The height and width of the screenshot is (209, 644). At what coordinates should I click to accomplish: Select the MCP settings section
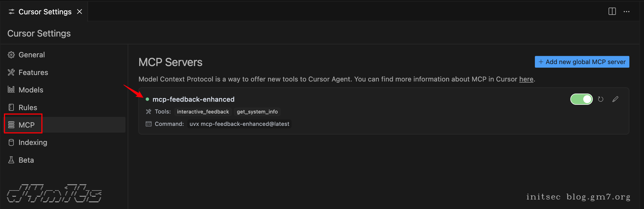click(26, 125)
